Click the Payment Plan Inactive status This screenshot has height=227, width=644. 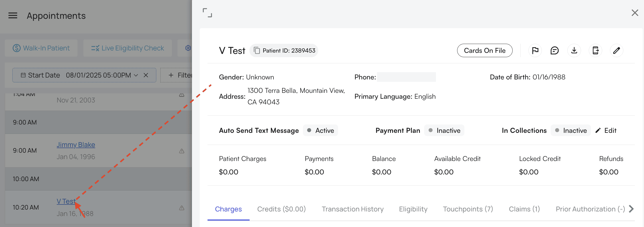click(x=444, y=130)
